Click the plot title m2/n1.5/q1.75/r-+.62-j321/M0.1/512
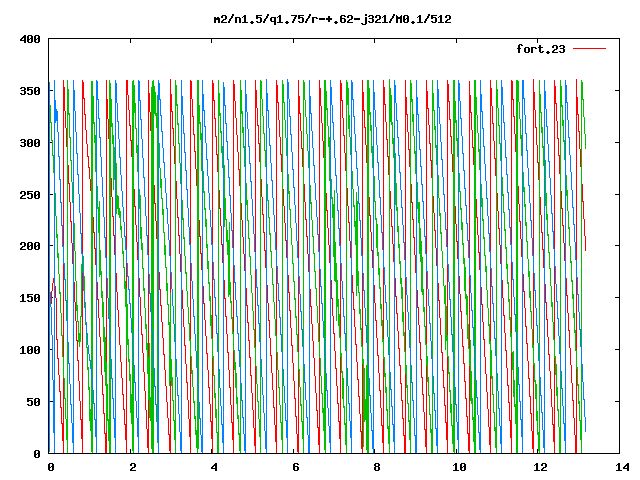640x480 pixels. coord(333,20)
